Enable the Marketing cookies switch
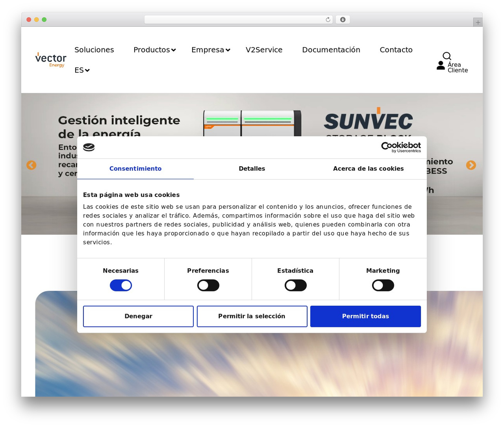Image resolution: width=504 pixels, height=427 pixels. pyautogui.click(x=383, y=286)
